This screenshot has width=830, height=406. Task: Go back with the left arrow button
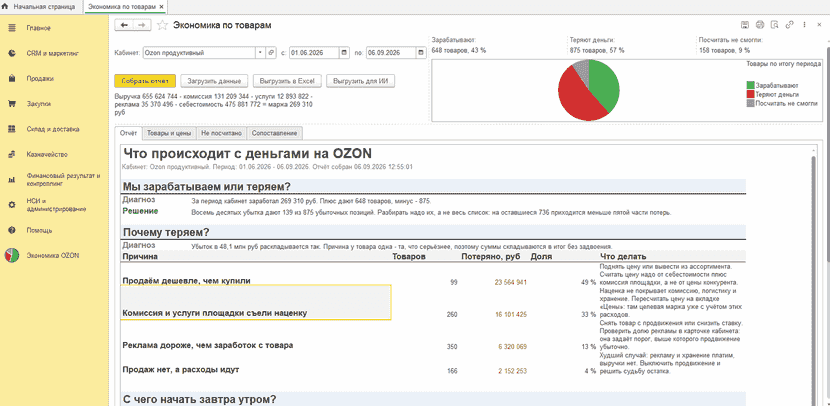point(125,25)
